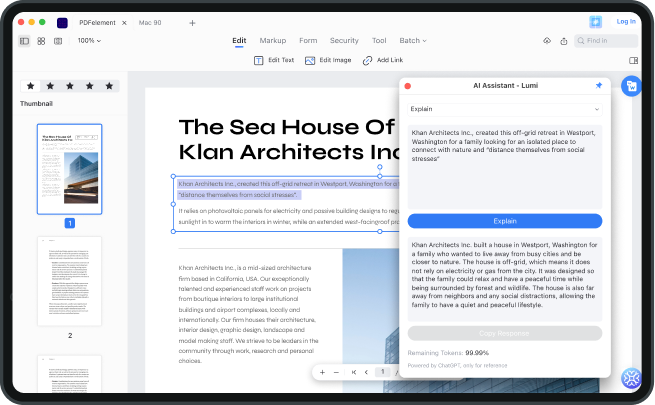Switch to the Mac 90 tab
The image size is (655, 405).
(x=150, y=23)
